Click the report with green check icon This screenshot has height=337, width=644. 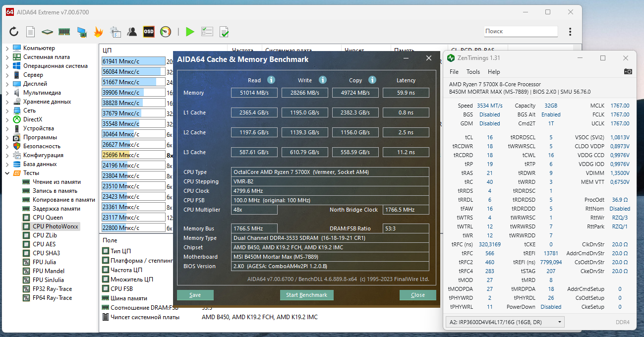pos(224,32)
